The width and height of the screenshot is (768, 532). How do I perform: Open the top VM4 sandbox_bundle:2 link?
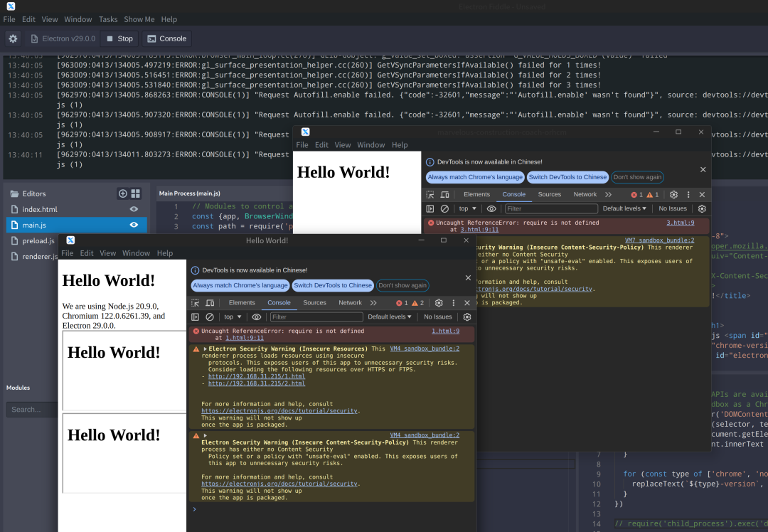click(x=425, y=349)
